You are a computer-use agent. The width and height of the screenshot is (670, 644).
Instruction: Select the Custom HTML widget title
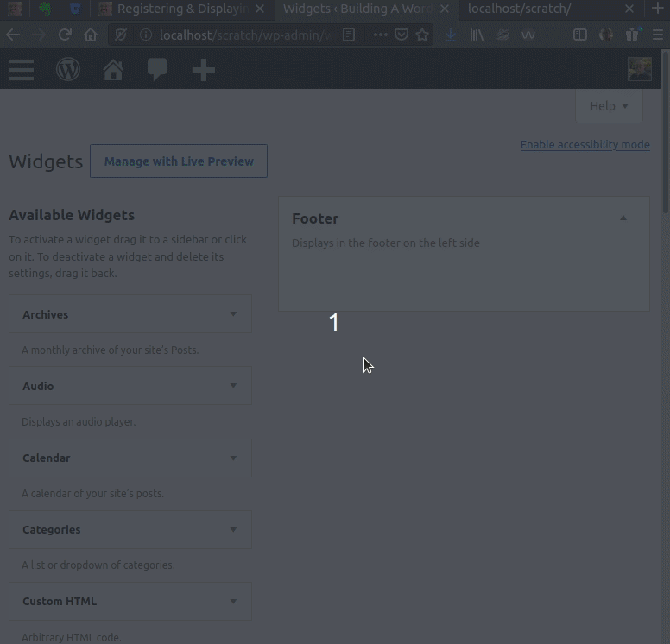click(60, 602)
